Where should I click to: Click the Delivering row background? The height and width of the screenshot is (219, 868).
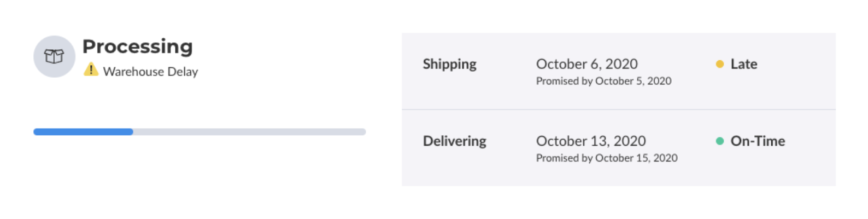[619, 148]
